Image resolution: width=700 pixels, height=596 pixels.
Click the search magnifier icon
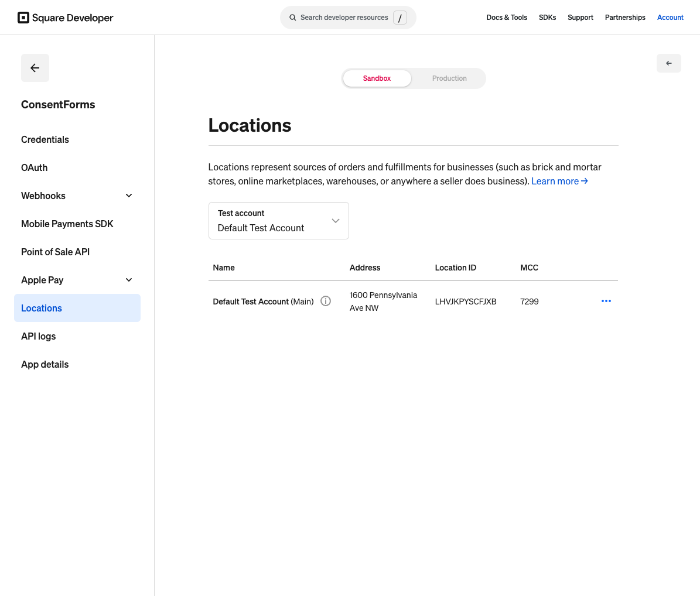tap(293, 18)
